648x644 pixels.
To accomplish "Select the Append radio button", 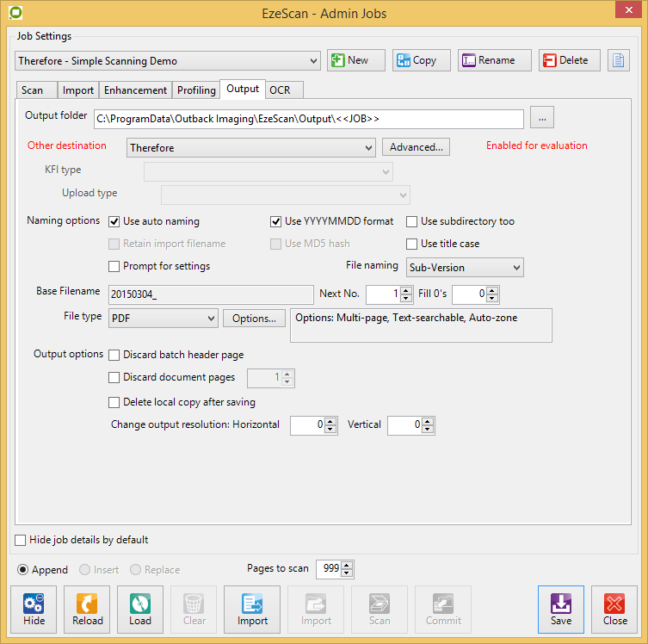I will pyautogui.click(x=23, y=570).
